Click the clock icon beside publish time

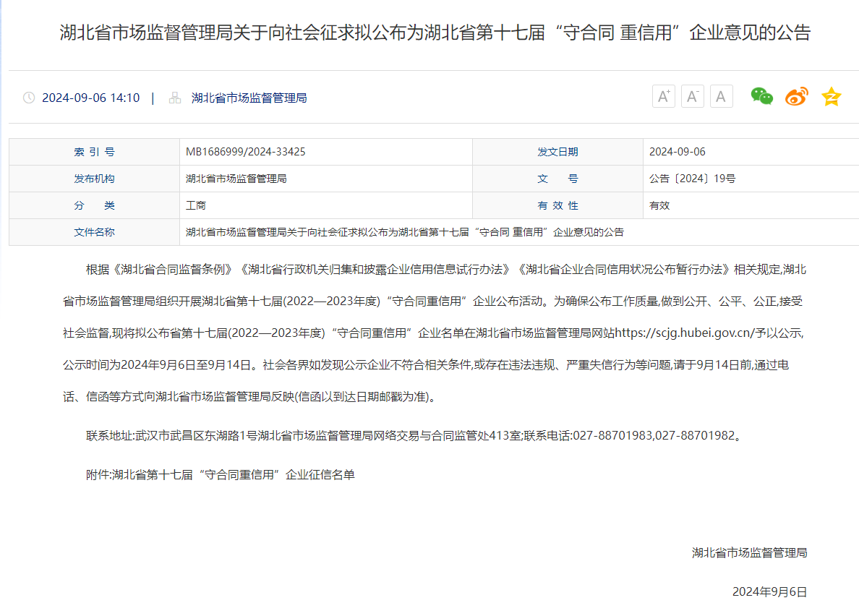(29, 98)
